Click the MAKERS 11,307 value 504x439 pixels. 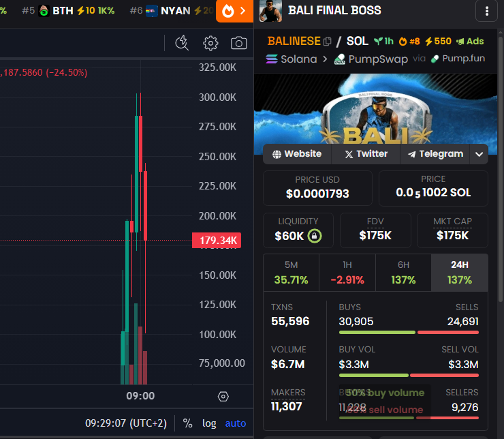[x=286, y=406]
